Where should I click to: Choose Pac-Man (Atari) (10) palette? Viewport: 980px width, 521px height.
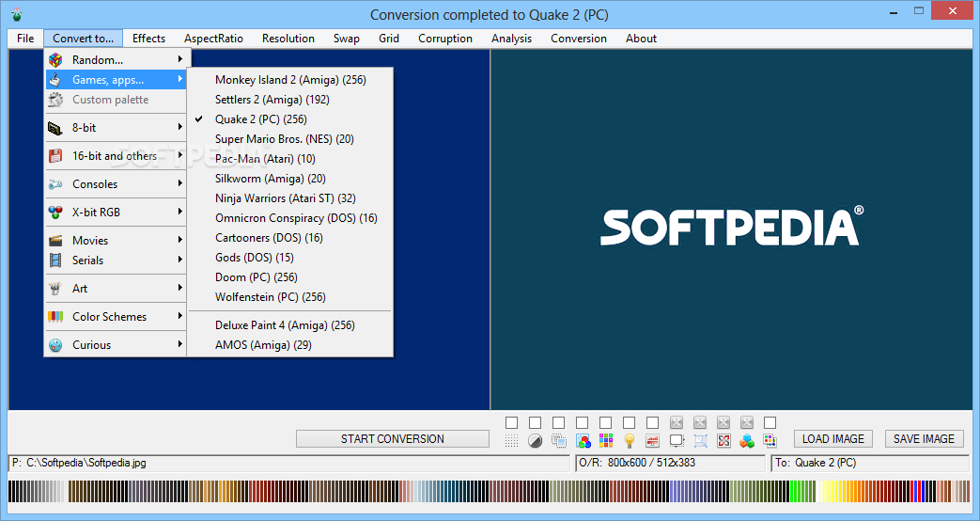click(290, 159)
